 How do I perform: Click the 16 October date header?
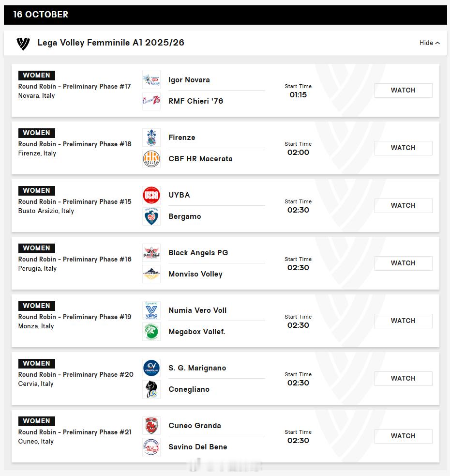(x=41, y=15)
